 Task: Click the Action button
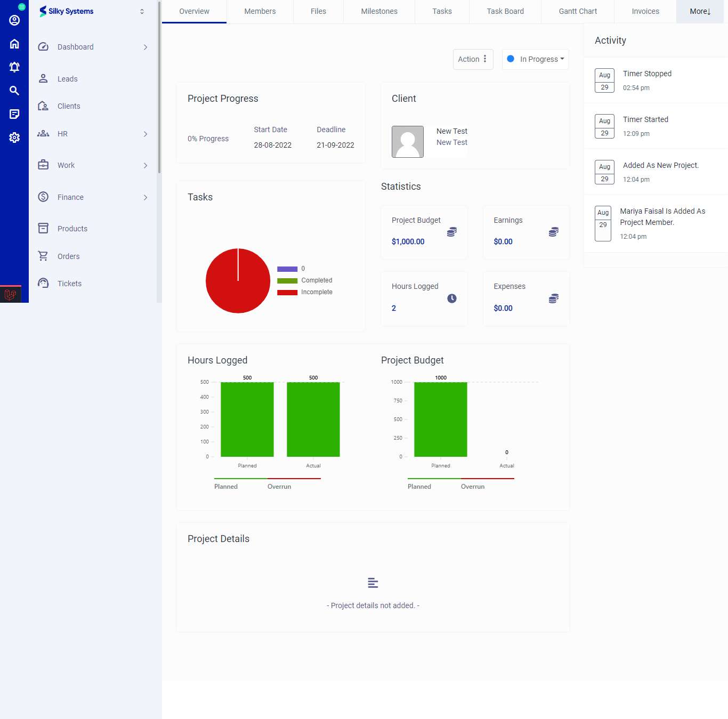tap(473, 59)
